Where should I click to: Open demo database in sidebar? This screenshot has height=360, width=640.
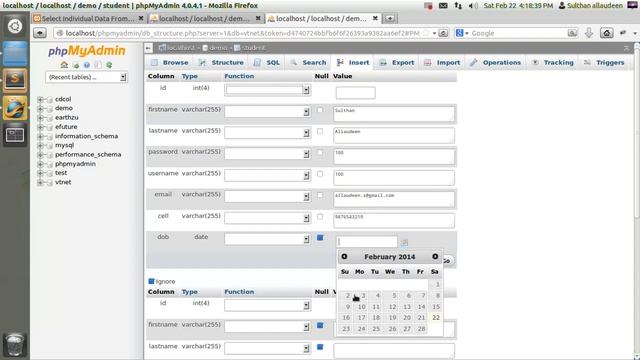[x=64, y=108]
